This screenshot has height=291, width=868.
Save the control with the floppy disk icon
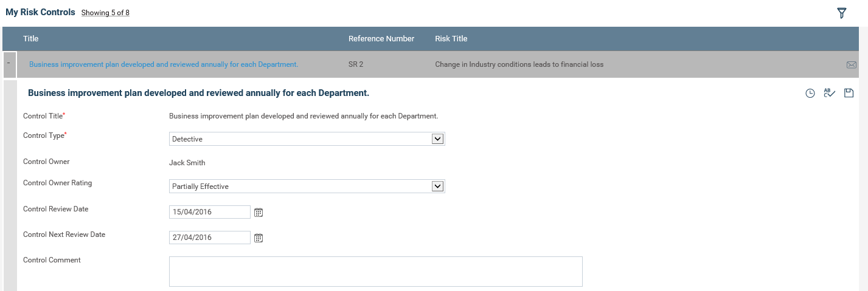[x=849, y=93]
